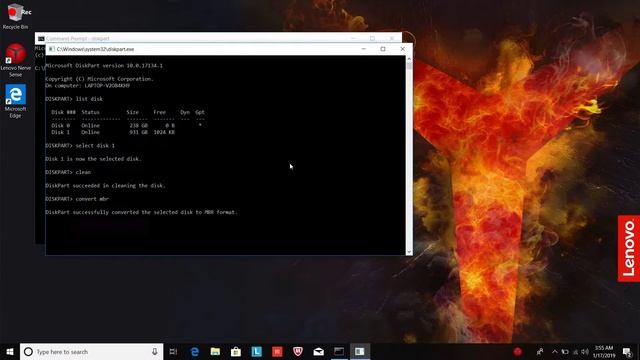The width and height of the screenshot is (640, 360).
Task: Open Mail app from taskbar
Action: point(318,351)
